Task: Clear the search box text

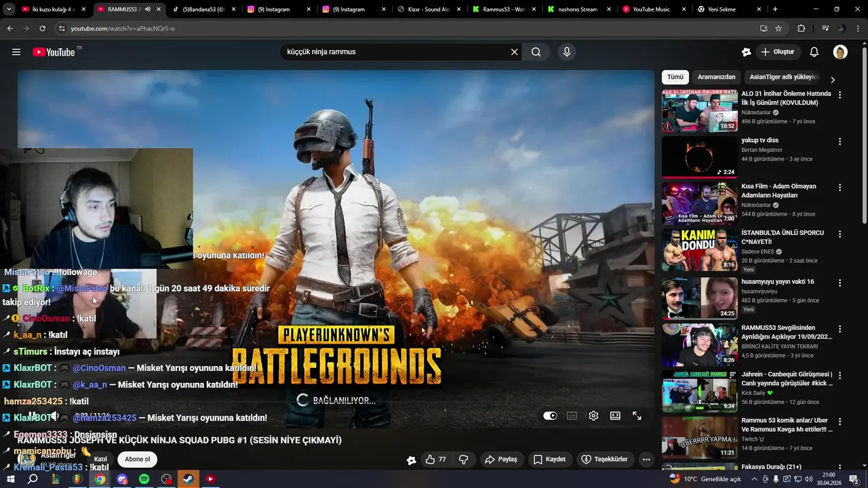Action: pyautogui.click(x=514, y=52)
